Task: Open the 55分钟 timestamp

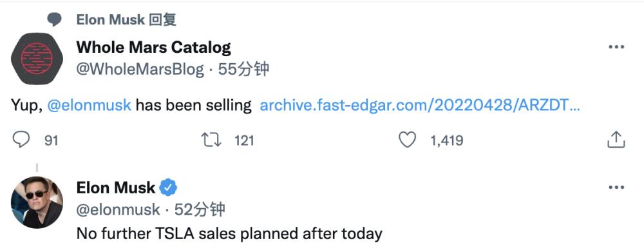Action: point(243,70)
